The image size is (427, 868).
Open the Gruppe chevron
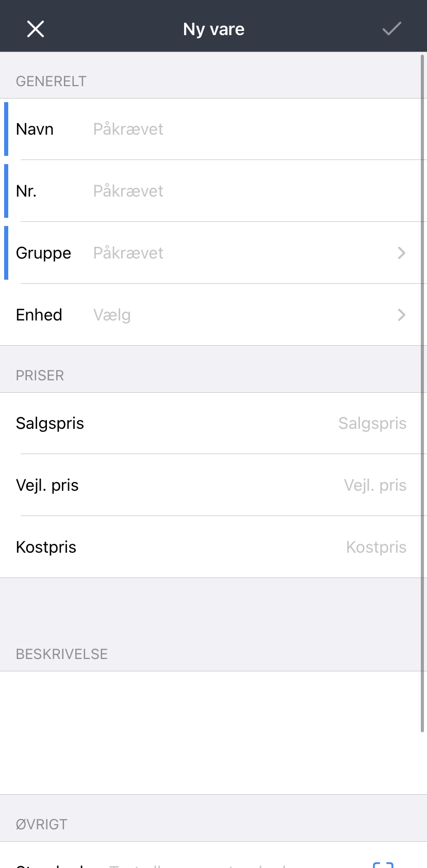401,253
